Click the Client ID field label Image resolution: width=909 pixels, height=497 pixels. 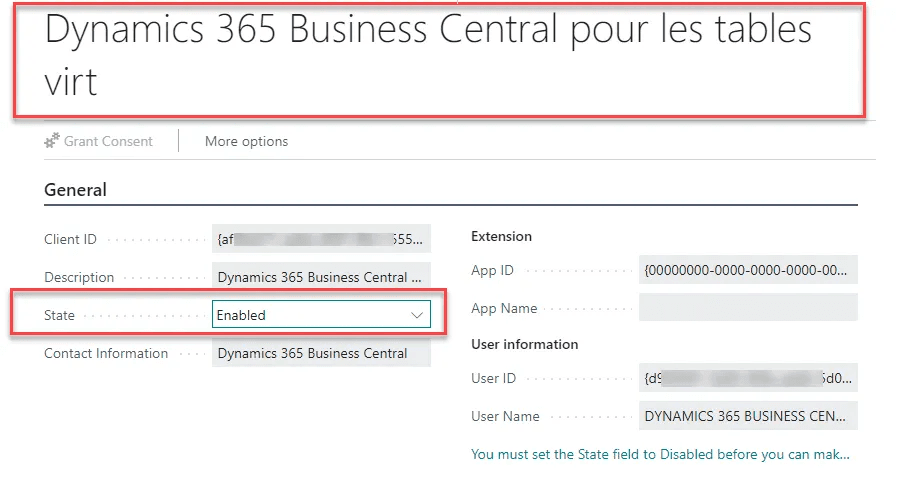70,240
